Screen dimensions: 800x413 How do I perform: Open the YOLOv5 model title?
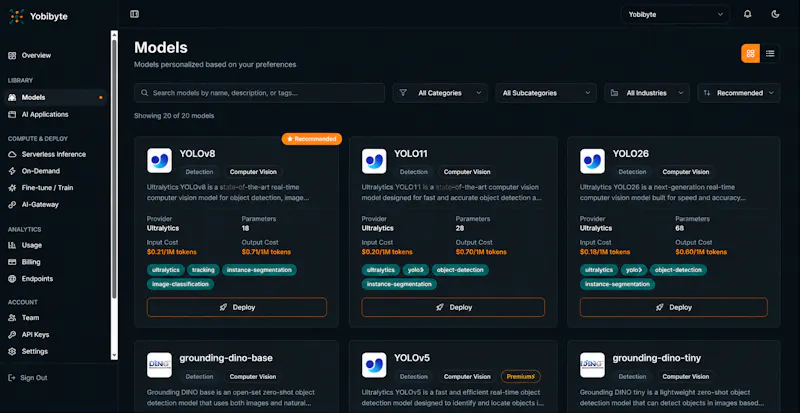click(x=412, y=358)
